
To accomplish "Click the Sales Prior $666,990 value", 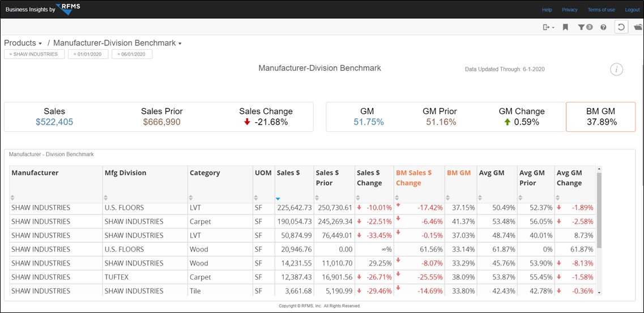I will (x=162, y=122).
